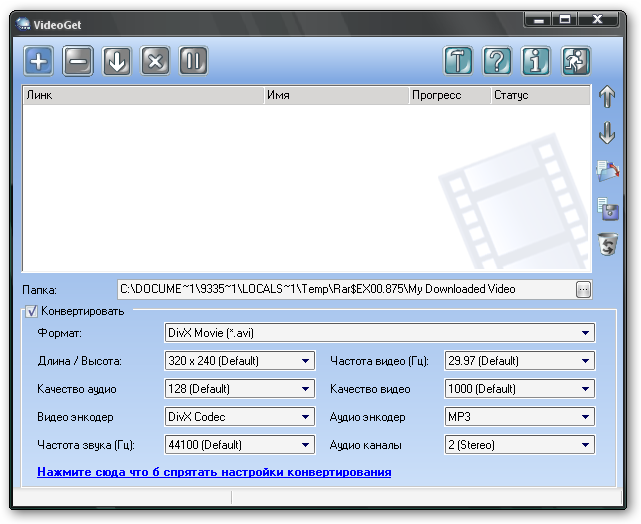Click the folder browse '...' button
This screenshot has width=641, height=524.
click(x=584, y=289)
